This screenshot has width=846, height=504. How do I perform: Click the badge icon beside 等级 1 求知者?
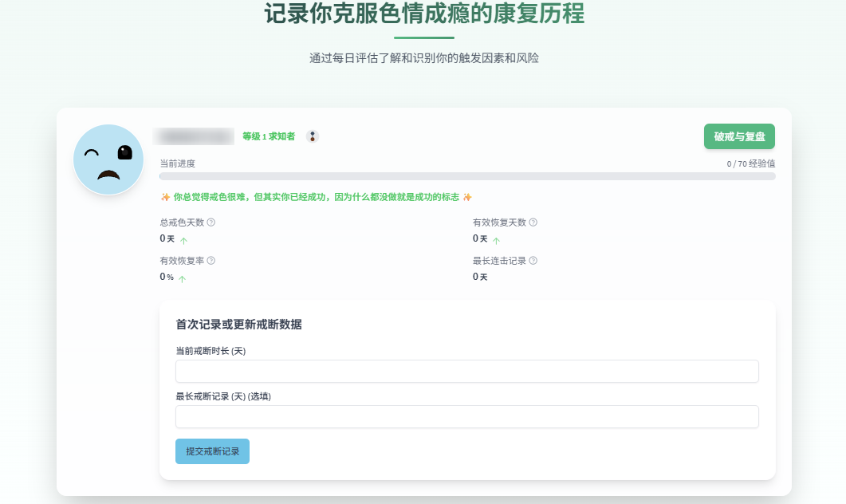tap(313, 136)
